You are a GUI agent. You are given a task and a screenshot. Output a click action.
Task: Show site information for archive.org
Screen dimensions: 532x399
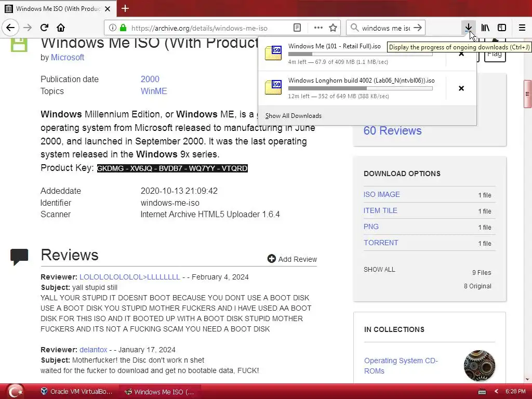pos(113,28)
